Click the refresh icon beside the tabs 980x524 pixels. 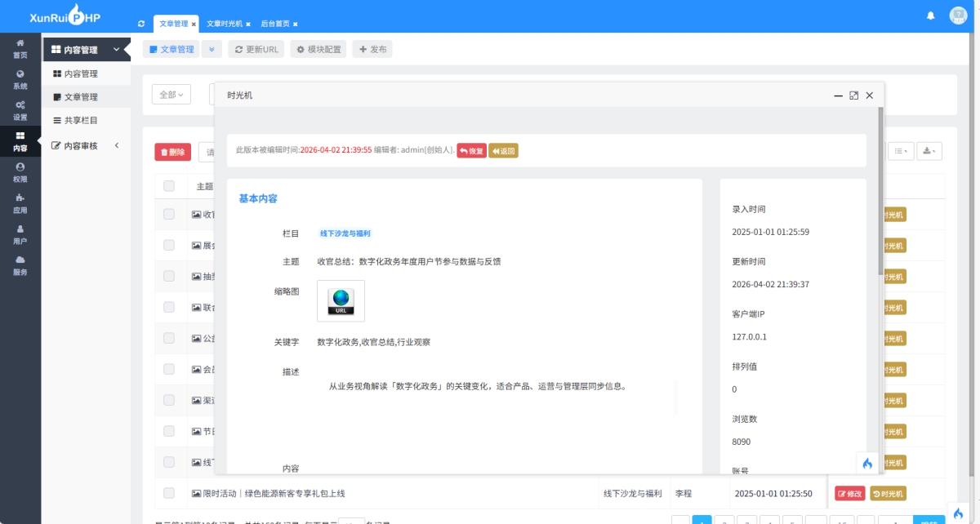pyautogui.click(x=140, y=24)
